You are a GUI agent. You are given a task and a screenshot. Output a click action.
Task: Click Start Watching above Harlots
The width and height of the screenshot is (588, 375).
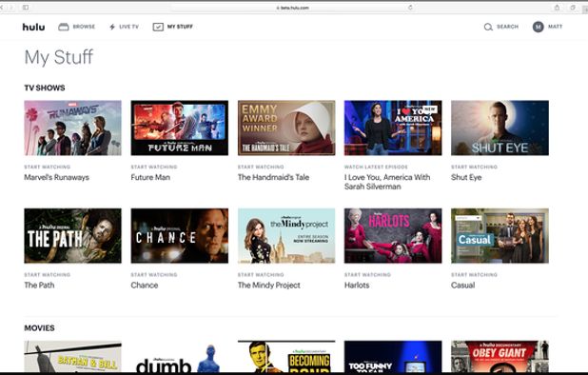coord(367,275)
